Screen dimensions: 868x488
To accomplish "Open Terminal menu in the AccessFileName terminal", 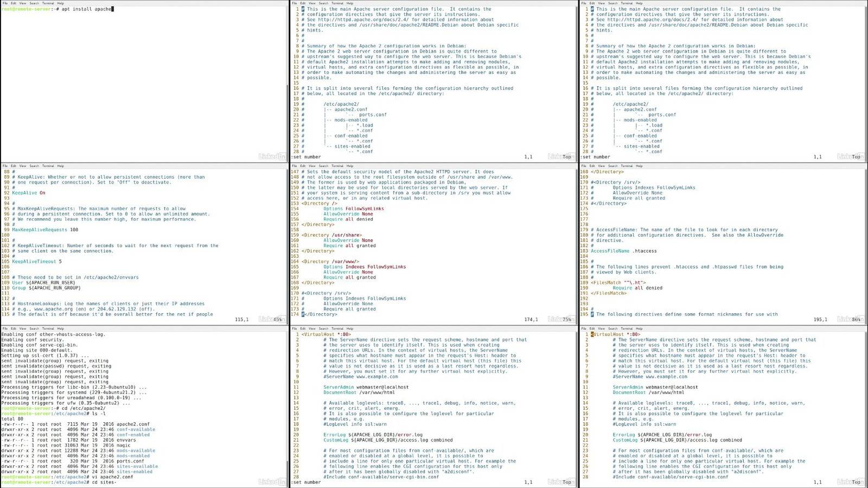I will click(x=627, y=166).
